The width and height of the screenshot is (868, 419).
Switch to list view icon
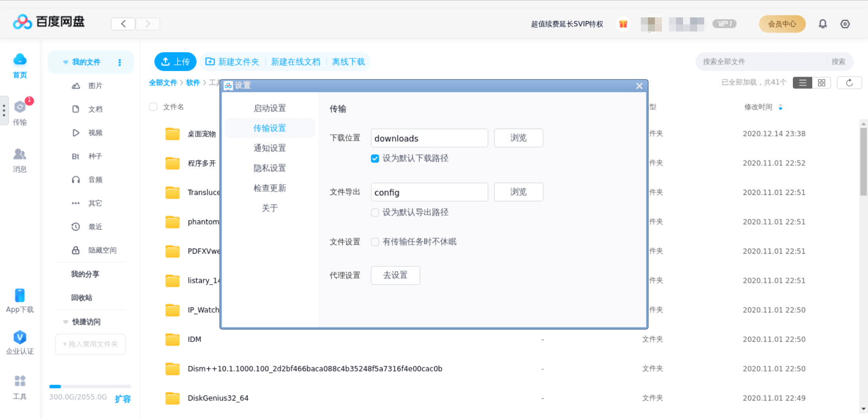pyautogui.click(x=802, y=83)
